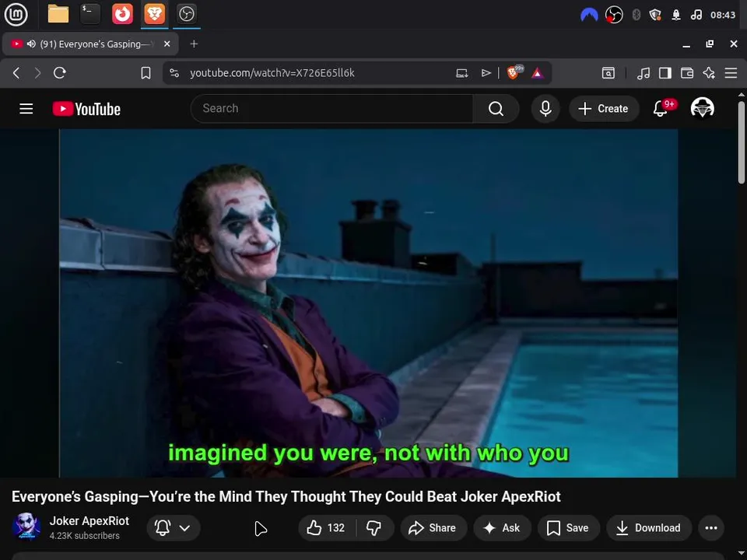
Task: Toggle the browser sidebar panel
Action: tap(665, 73)
